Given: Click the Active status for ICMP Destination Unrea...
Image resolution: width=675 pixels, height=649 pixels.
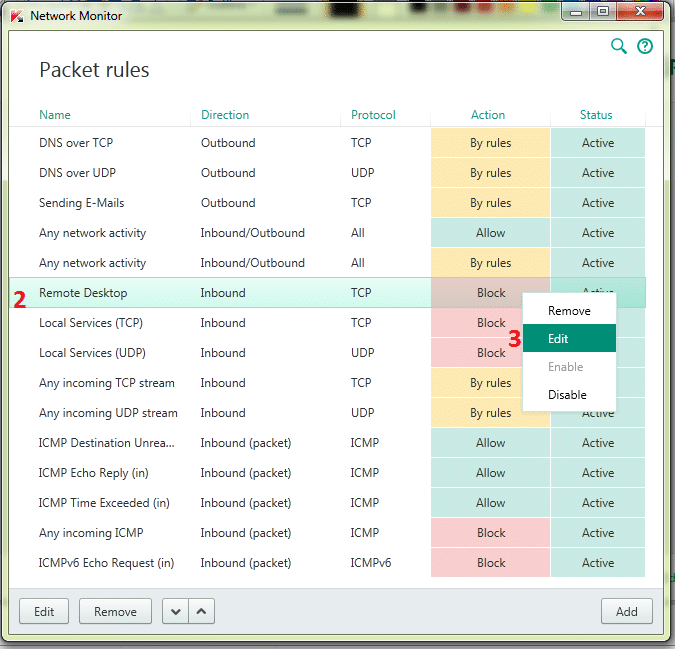Looking at the screenshot, I should [598, 443].
